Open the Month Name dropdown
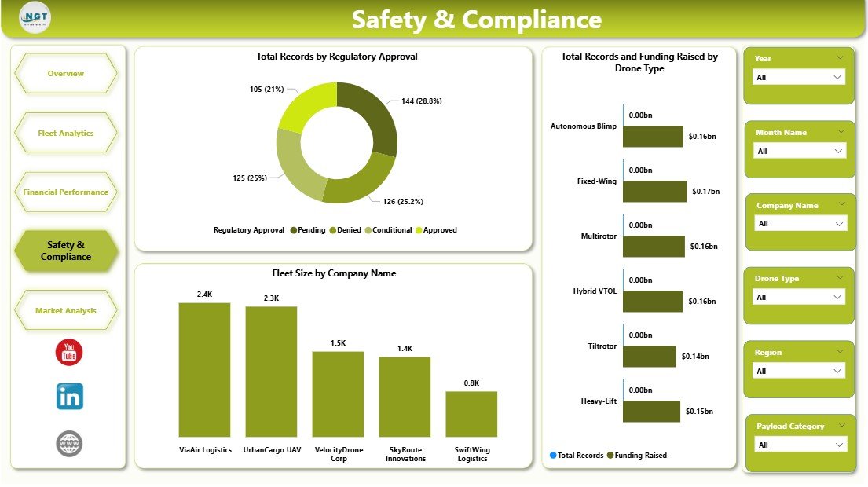Screen dimensions: 868x487 click(x=799, y=151)
